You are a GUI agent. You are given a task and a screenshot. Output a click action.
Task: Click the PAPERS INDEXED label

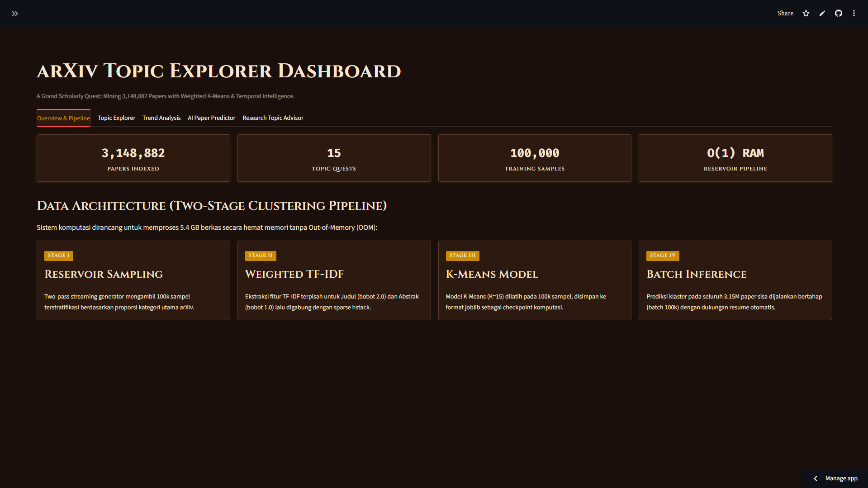coord(133,169)
